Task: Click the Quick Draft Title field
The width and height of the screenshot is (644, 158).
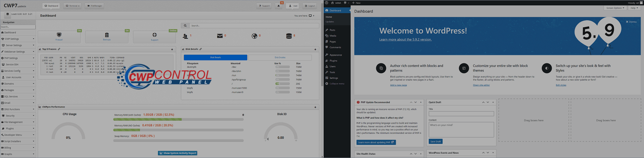Action: coord(461,114)
